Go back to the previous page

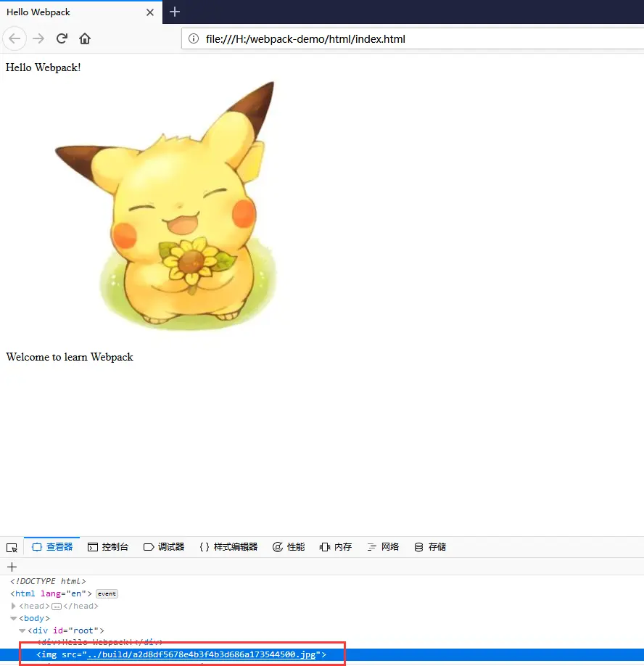coord(15,38)
